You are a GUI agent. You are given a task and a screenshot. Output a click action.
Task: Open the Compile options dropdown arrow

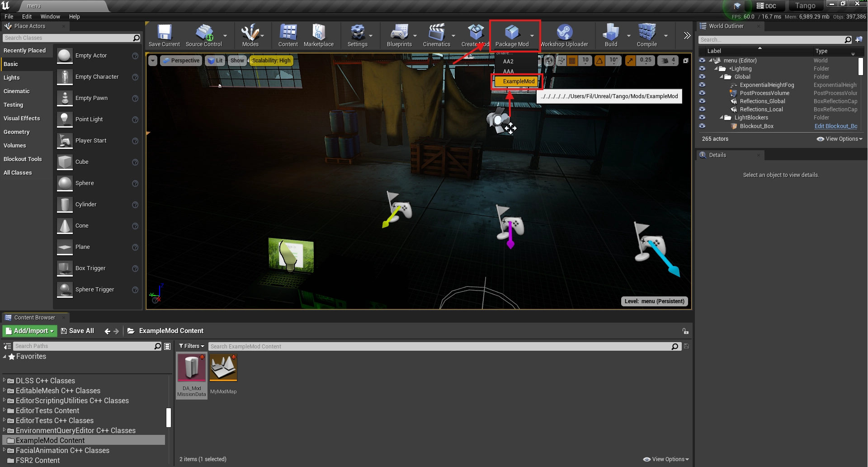(x=666, y=36)
